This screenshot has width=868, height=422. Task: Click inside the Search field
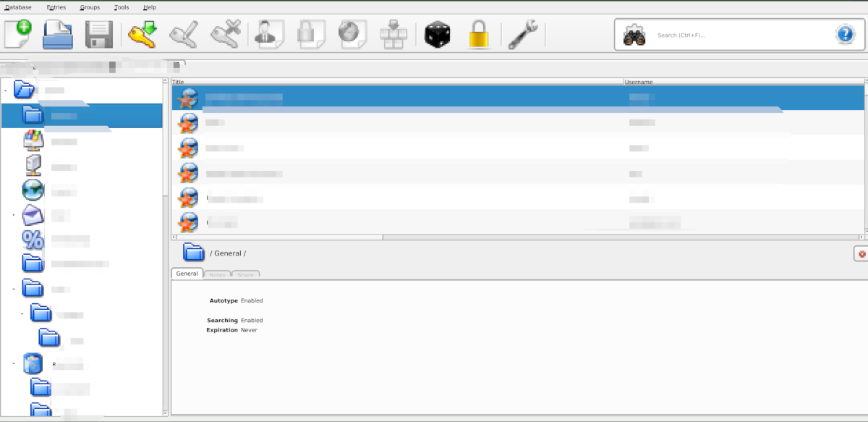coord(723,34)
